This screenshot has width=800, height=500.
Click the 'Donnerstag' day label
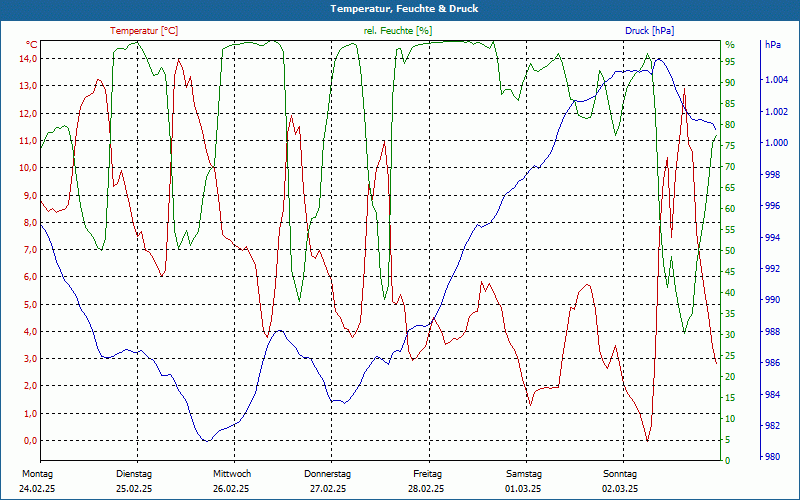pos(328,474)
